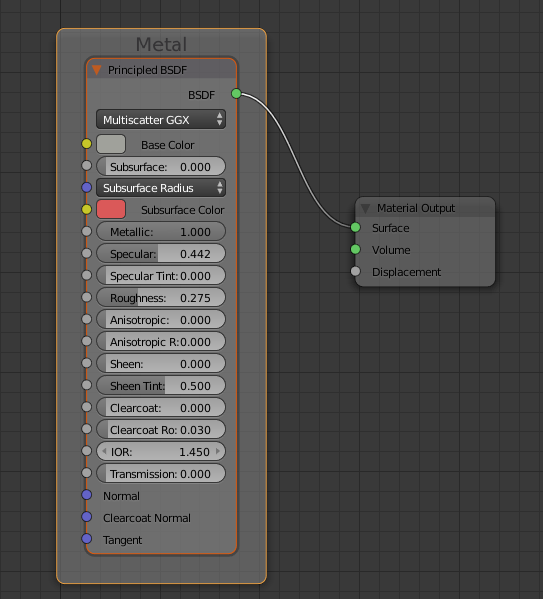
Task: Click the Roughness slider field
Action: point(161,298)
